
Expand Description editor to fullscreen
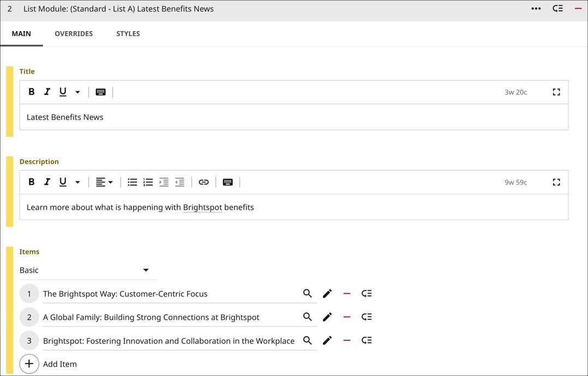click(556, 182)
